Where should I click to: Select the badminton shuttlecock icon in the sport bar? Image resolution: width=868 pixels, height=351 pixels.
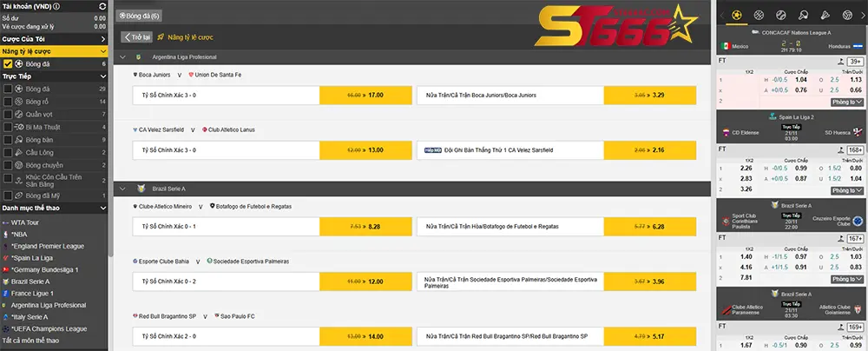pos(825,15)
